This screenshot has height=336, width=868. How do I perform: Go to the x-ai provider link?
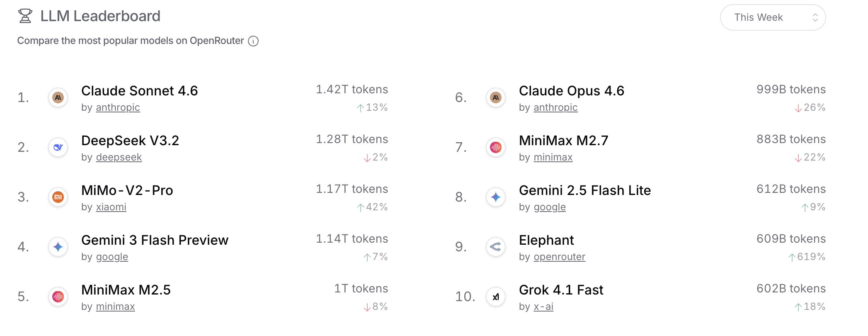[543, 307]
